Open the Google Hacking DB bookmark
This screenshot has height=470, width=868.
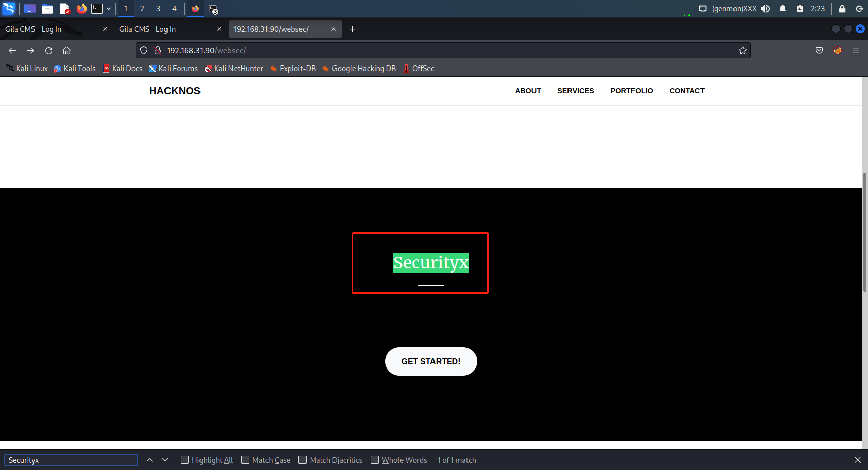click(359, 69)
